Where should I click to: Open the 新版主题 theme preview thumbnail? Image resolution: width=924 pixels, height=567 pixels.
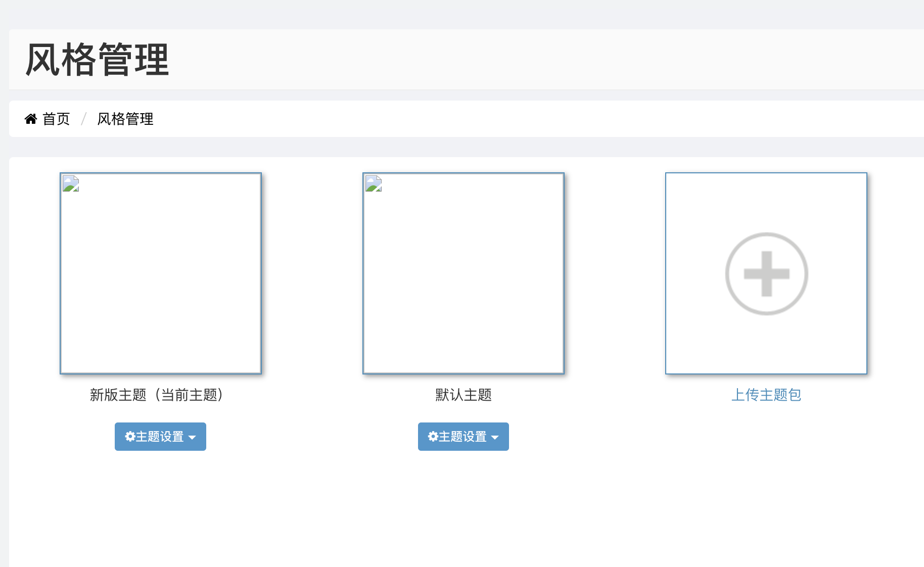click(x=161, y=273)
